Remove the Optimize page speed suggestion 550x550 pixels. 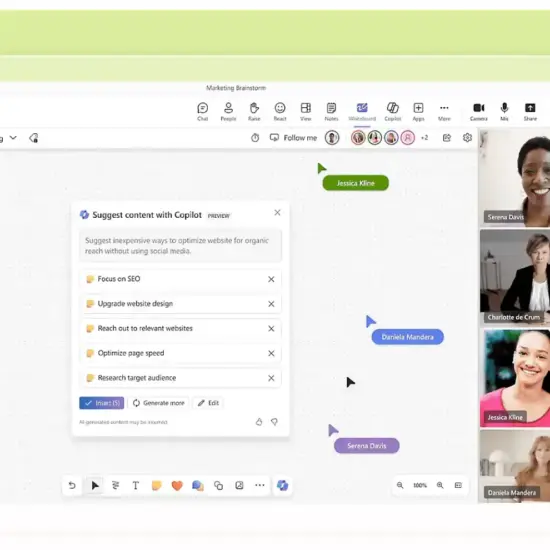tap(271, 353)
